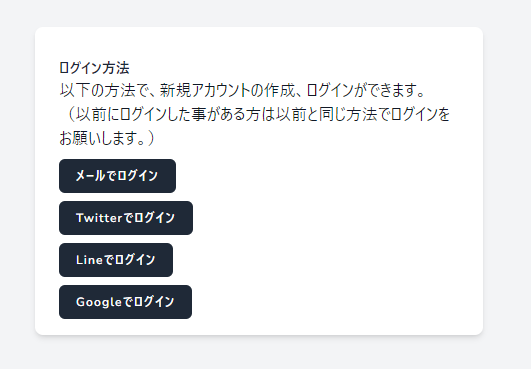Click the phrase ログインができます。
The image size is (531, 369).
coord(366,91)
